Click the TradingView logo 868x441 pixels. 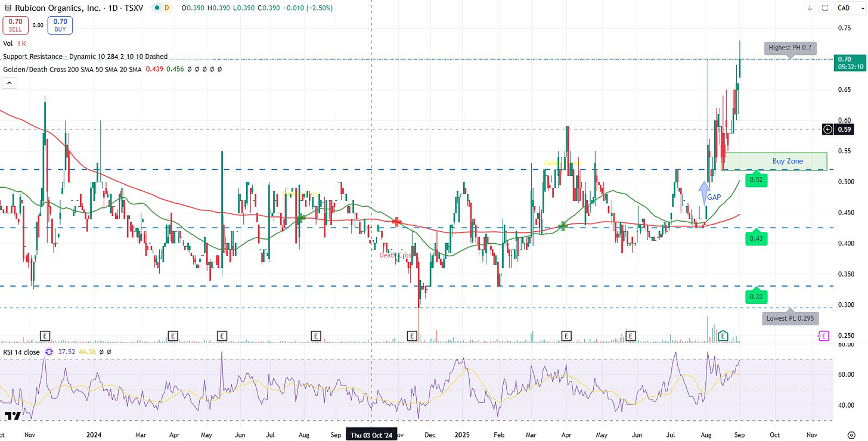[13, 415]
